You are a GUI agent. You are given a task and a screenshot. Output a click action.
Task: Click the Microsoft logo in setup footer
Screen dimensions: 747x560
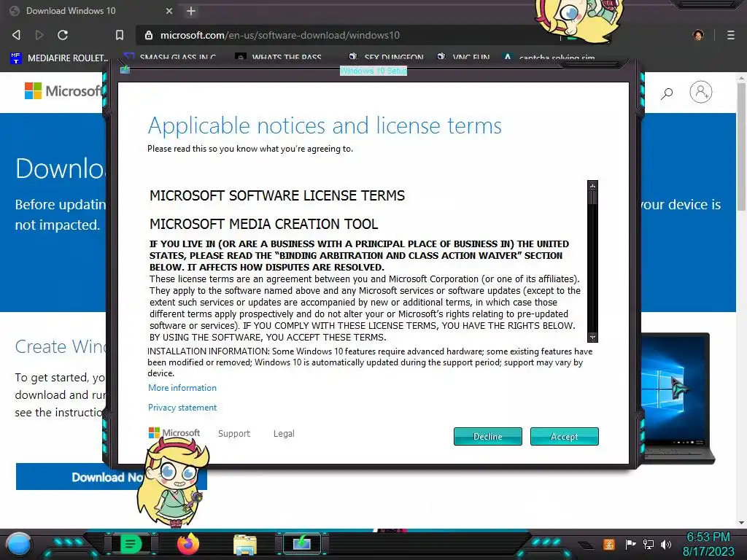point(174,433)
